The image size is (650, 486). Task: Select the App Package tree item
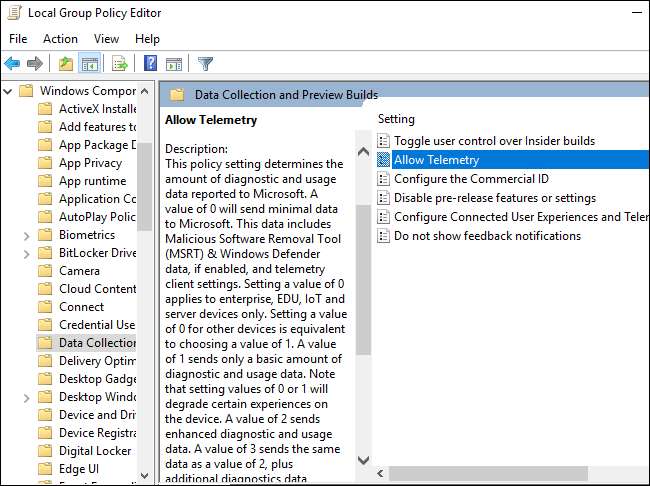[x=98, y=145]
